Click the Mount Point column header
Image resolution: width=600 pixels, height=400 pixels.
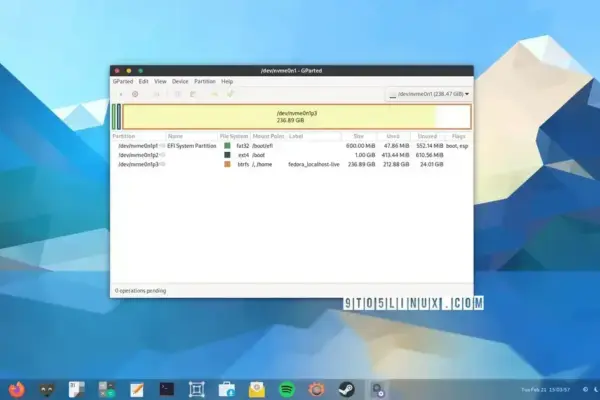tap(268, 136)
